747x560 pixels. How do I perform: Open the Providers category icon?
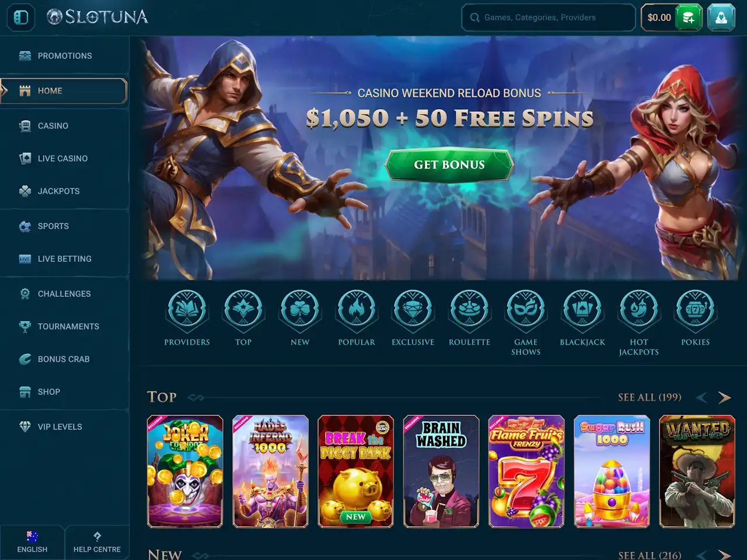pyautogui.click(x=187, y=309)
